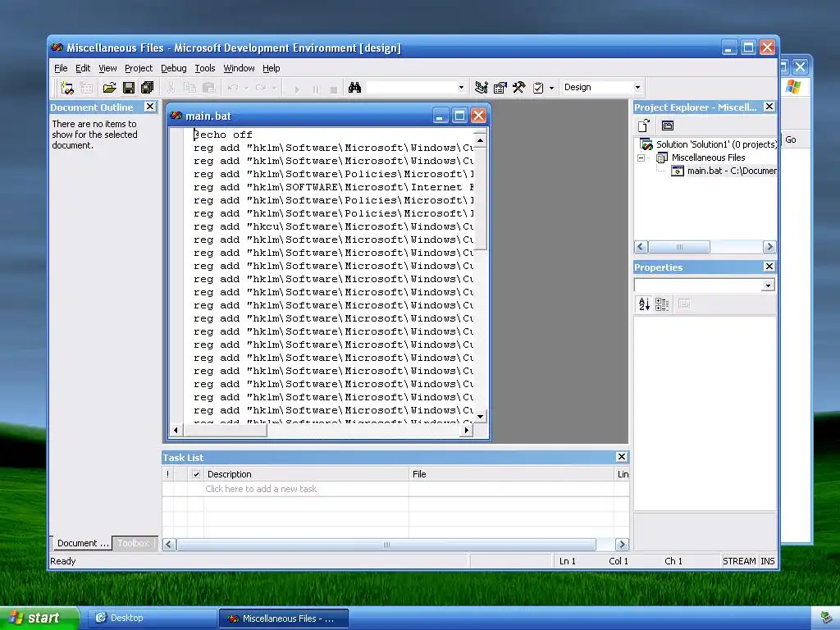Open the Task List icon dropdown arrow

pos(552,88)
